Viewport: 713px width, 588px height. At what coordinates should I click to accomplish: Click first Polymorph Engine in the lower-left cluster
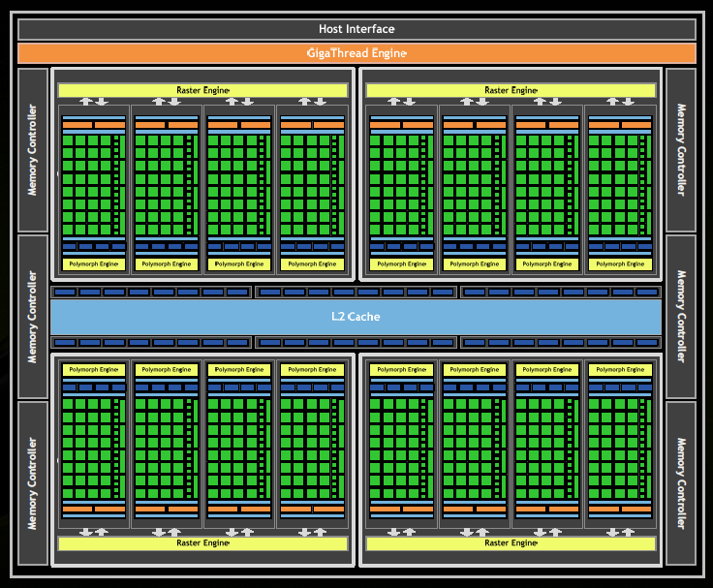[x=94, y=369]
